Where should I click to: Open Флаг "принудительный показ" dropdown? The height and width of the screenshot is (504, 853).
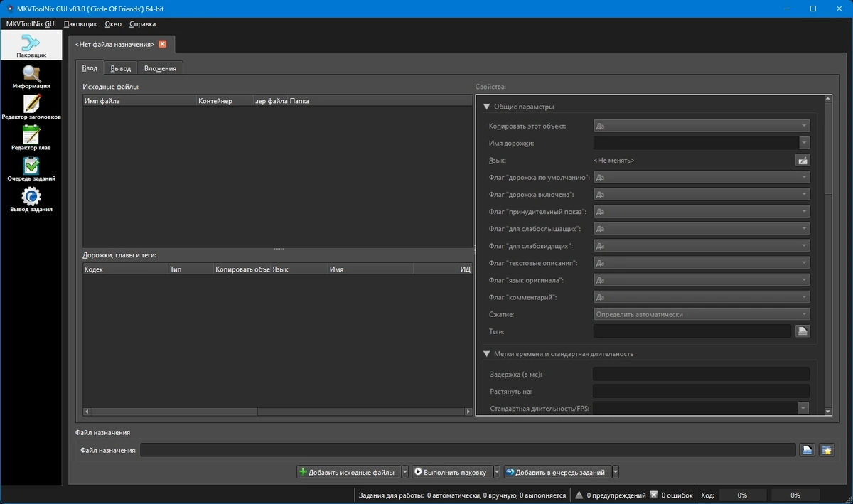click(702, 212)
